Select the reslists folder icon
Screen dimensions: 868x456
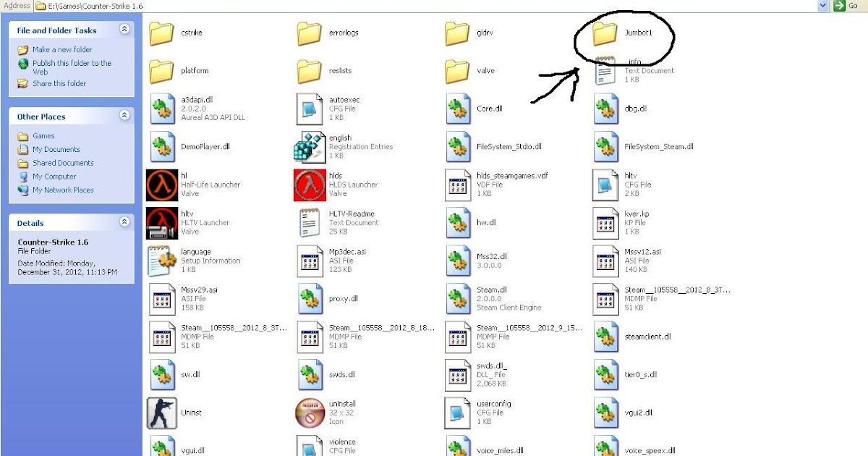point(310,71)
